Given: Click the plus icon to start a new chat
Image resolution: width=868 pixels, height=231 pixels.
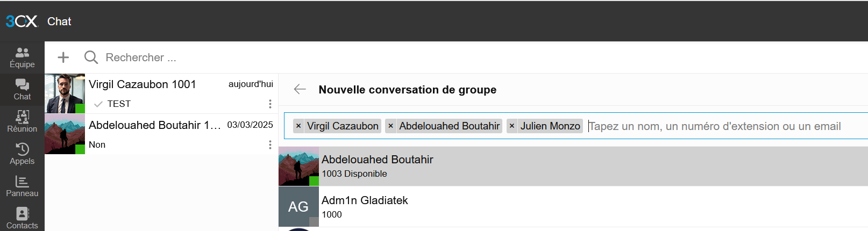Looking at the screenshot, I should click(x=63, y=57).
